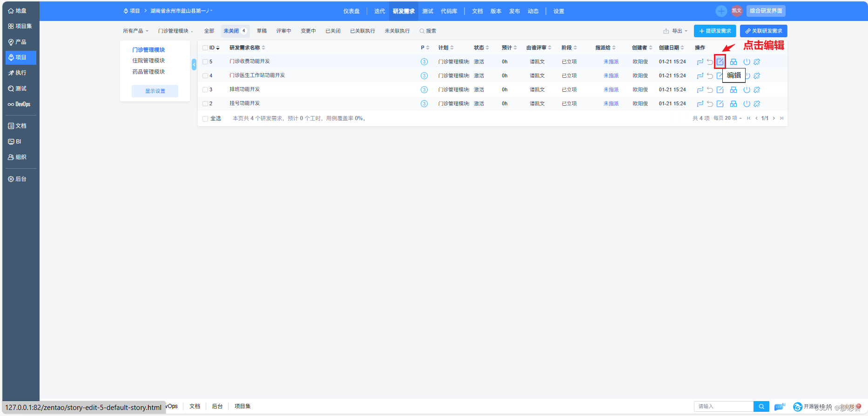Click the 搜索 search toggle in filter bar
The width and height of the screenshot is (868, 416).
pos(428,31)
